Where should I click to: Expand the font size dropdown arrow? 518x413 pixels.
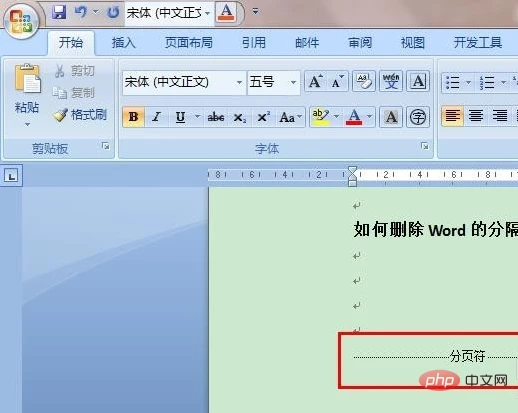click(293, 82)
